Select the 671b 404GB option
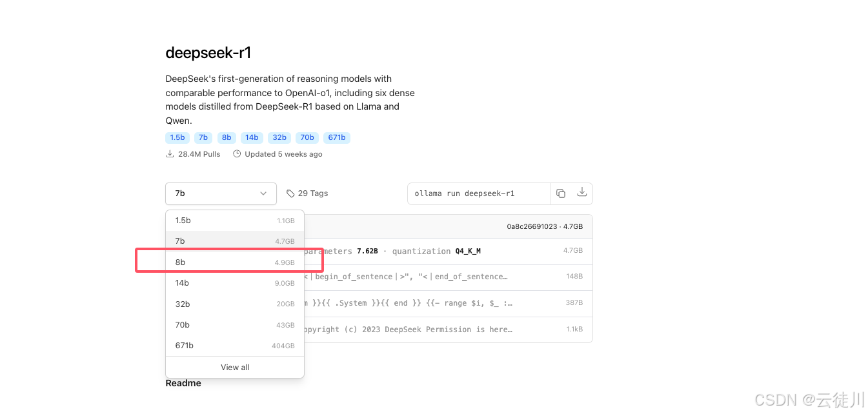 coord(235,346)
